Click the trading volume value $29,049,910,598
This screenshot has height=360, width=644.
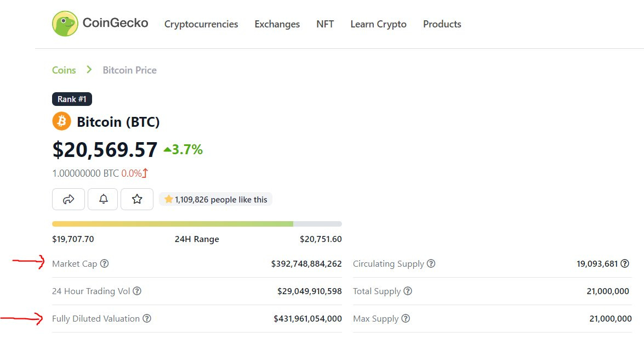pos(309,291)
